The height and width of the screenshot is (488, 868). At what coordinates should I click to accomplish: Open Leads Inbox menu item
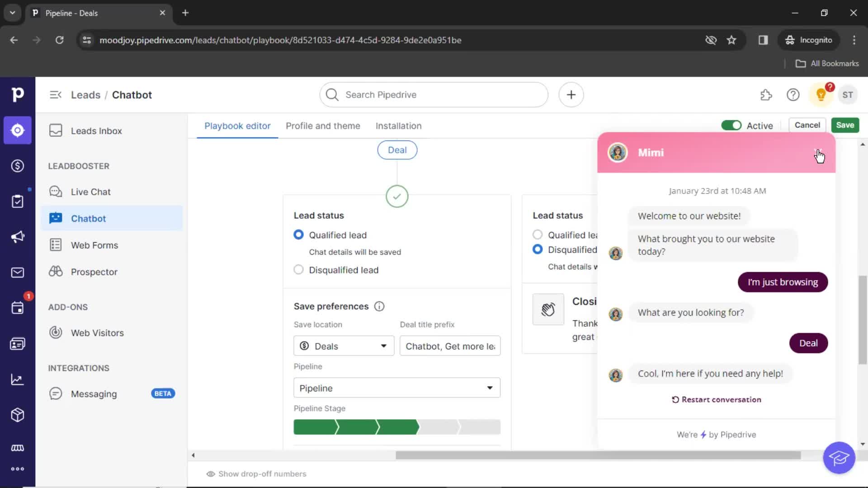click(111, 131)
